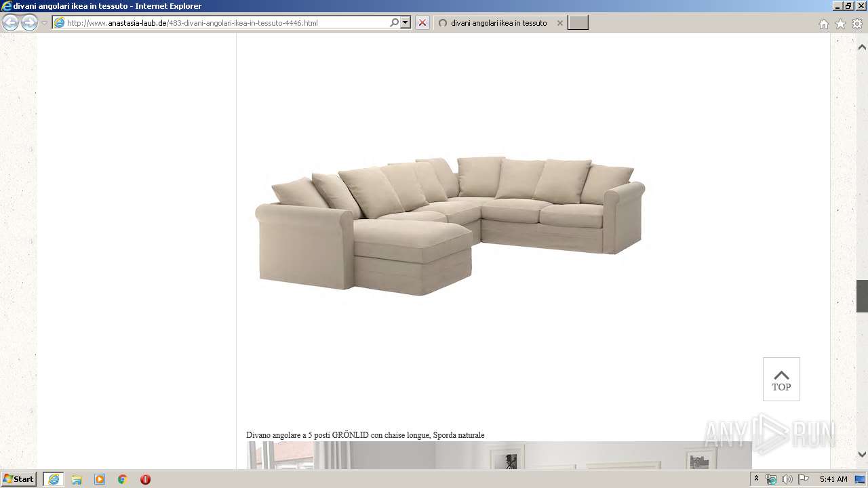Screen dimensions: 868x488
Task: Open the Opera taskbar icon
Action: pyautogui.click(x=145, y=479)
